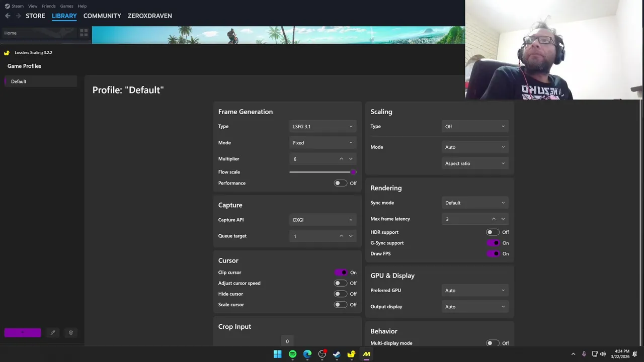Open the Friends menu in Steam

49,6
